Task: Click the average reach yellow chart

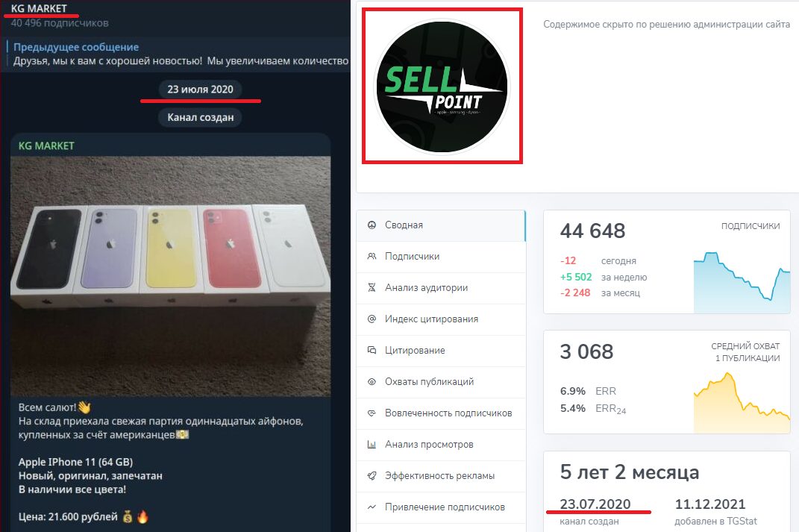Action: pos(742,403)
